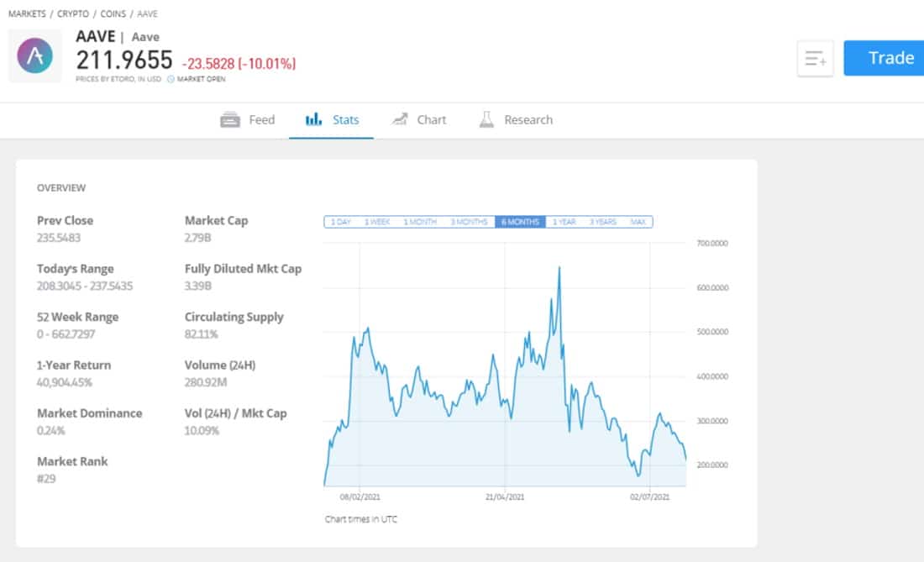Open the Chart tab
924x562 pixels.
coord(418,120)
